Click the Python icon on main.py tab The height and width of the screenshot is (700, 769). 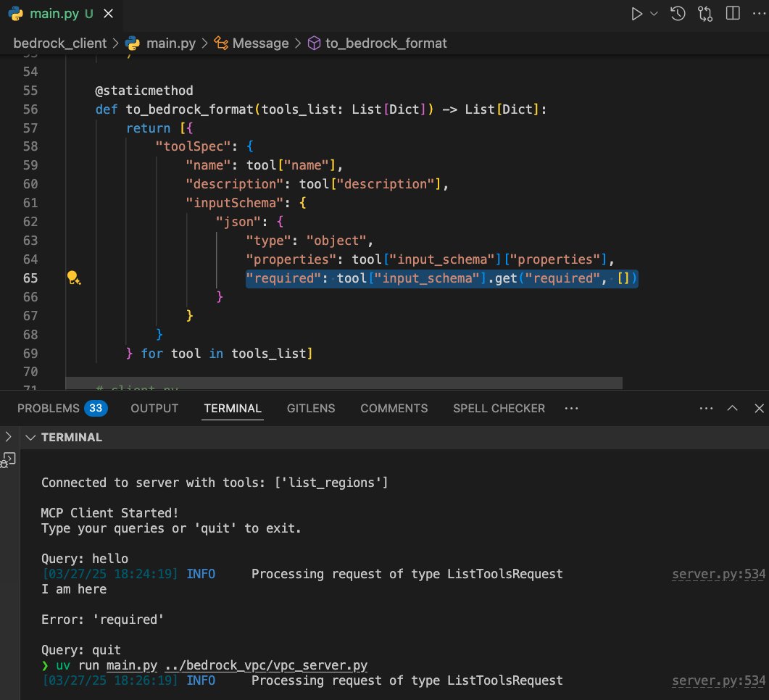(x=16, y=14)
